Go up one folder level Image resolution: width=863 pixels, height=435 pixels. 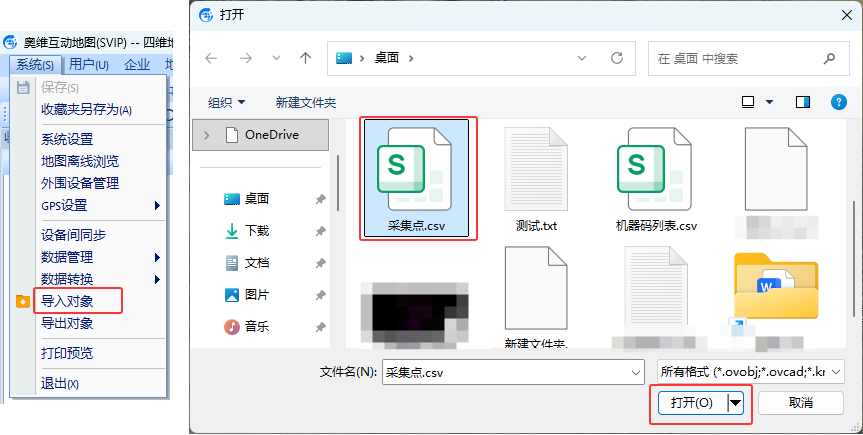point(305,58)
